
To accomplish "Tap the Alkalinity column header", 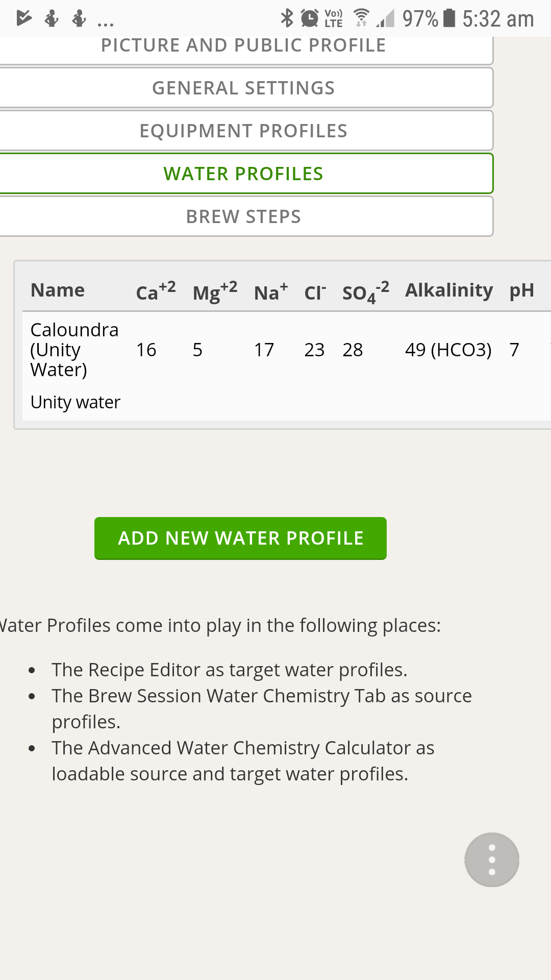I will point(449,290).
